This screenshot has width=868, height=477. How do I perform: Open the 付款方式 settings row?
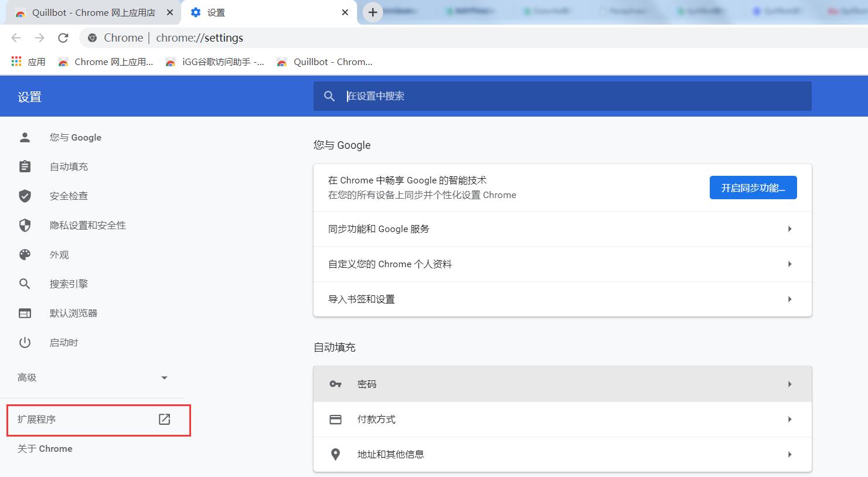coord(563,419)
